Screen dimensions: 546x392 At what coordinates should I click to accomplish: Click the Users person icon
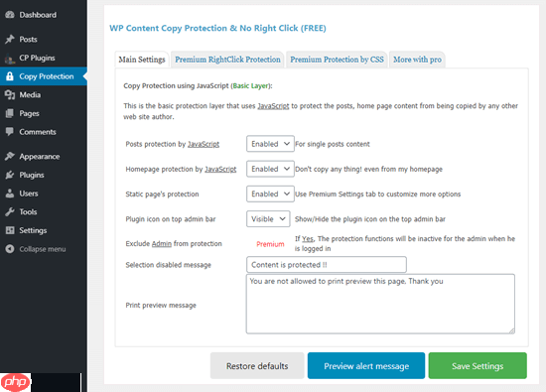[10, 194]
